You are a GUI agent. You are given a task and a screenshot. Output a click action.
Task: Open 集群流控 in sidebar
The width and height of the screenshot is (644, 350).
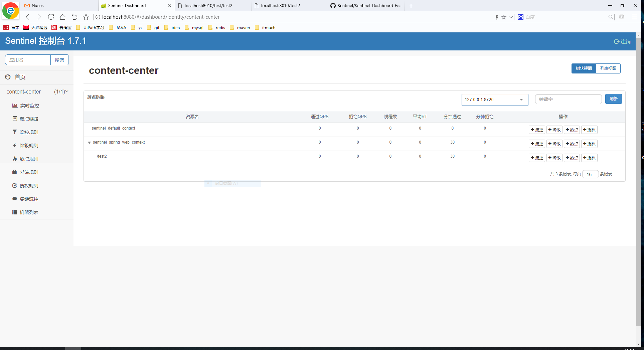click(x=25, y=199)
